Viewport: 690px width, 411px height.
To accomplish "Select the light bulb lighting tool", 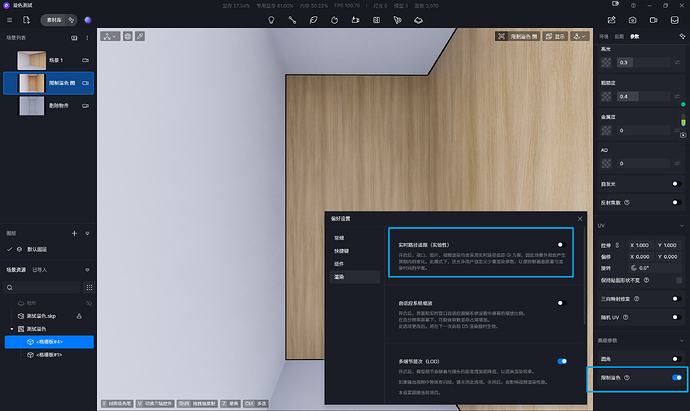I will (271, 20).
